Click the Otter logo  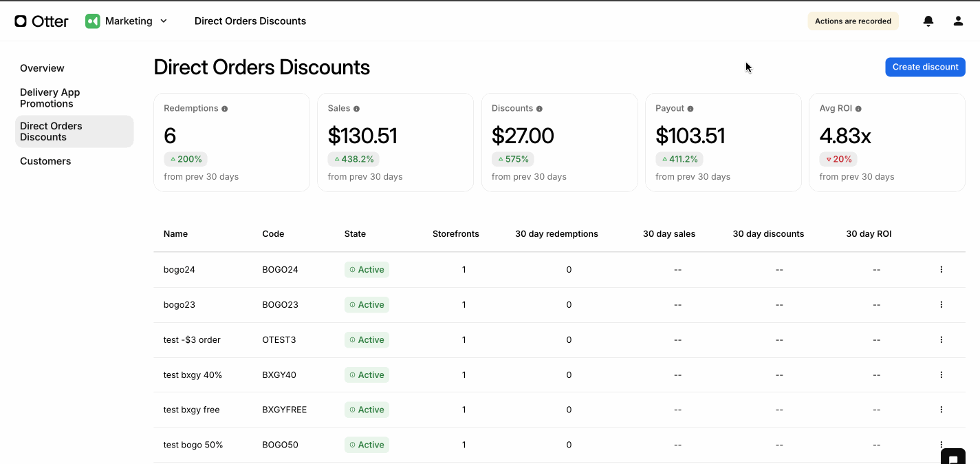click(42, 21)
